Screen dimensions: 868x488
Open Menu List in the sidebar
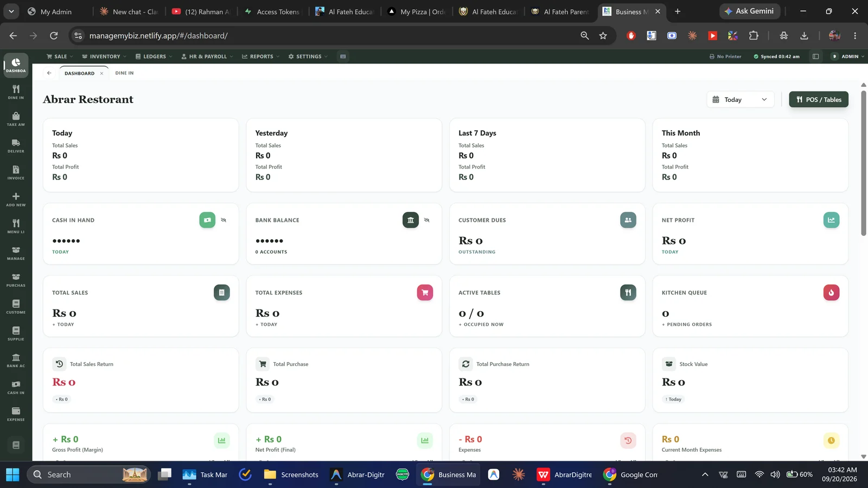pos(16,226)
